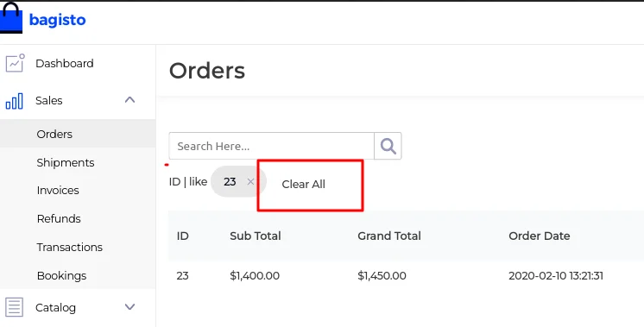Screen dimensions: 644x327
Task: Collapse the Sales menu chevron
Action: pos(129,100)
